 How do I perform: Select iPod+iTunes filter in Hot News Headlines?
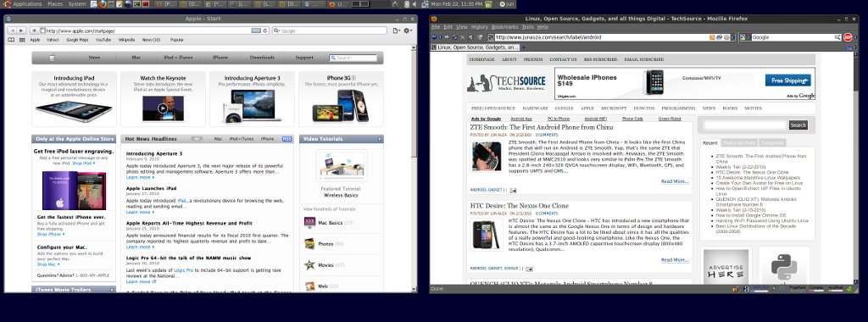242,139
